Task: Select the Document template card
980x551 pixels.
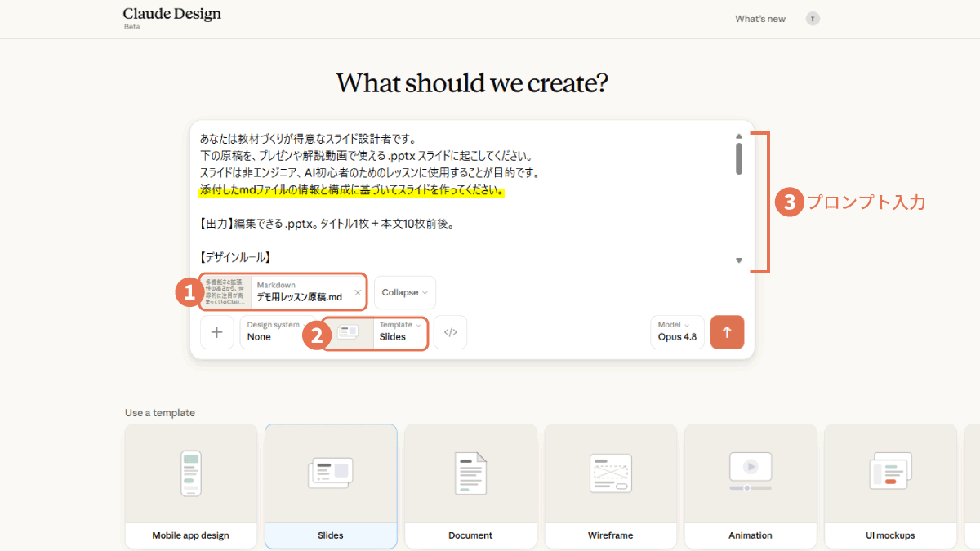Action: coord(470,487)
